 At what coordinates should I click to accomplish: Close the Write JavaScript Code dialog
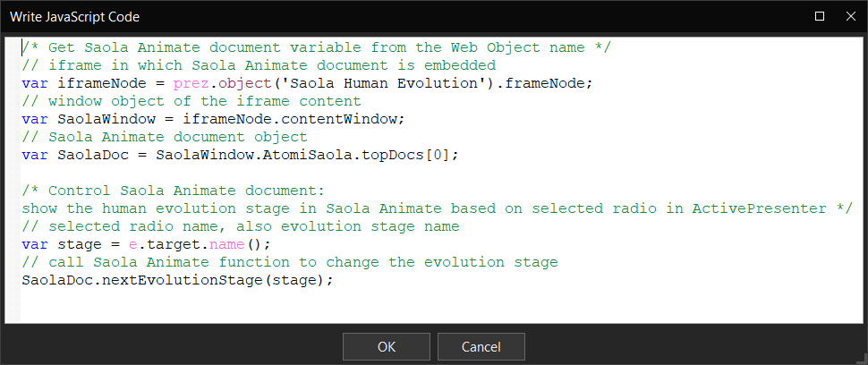[x=851, y=17]
